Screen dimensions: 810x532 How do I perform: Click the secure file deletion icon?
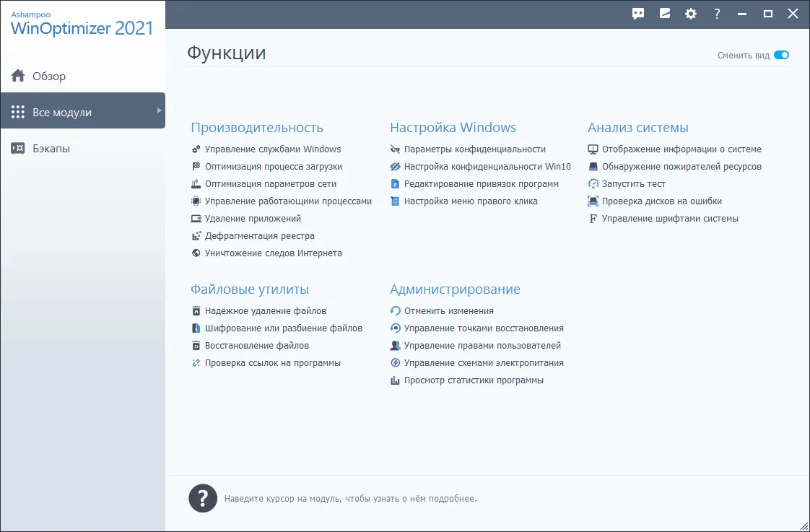tap(196, 311)
